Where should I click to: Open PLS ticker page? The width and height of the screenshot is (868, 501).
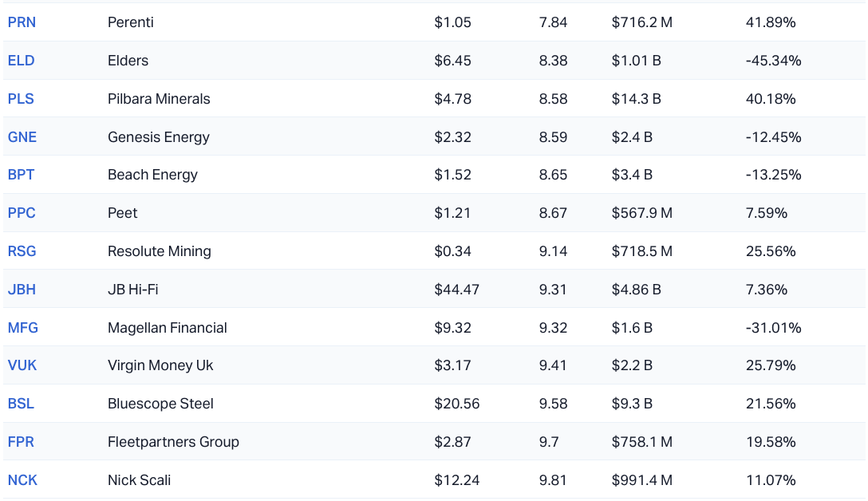pos(21,99)
